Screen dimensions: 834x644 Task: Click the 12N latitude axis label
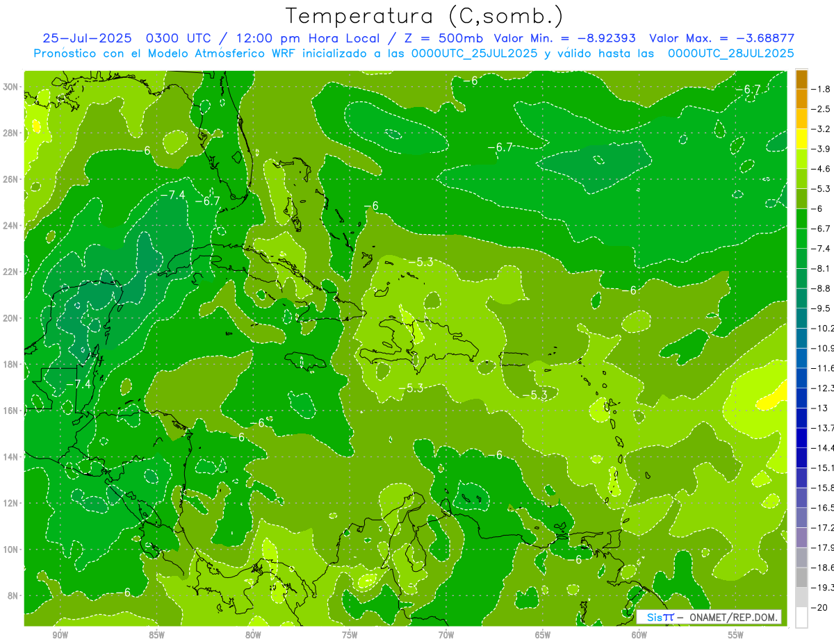click(x=11, y=503)
